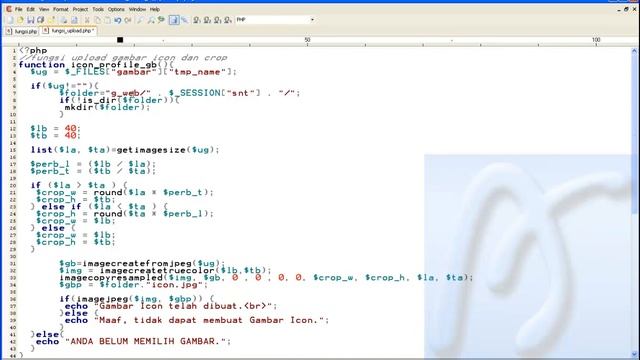The image size is (640, 360).
Task: Open the Project menu
Action: coord(80,9)
